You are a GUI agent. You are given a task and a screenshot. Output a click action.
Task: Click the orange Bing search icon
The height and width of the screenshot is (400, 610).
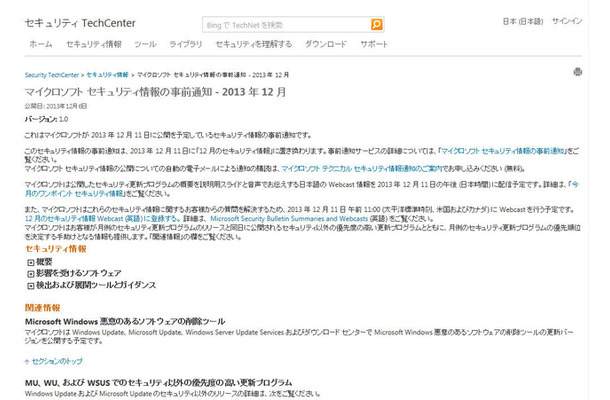tap(376, 25)
